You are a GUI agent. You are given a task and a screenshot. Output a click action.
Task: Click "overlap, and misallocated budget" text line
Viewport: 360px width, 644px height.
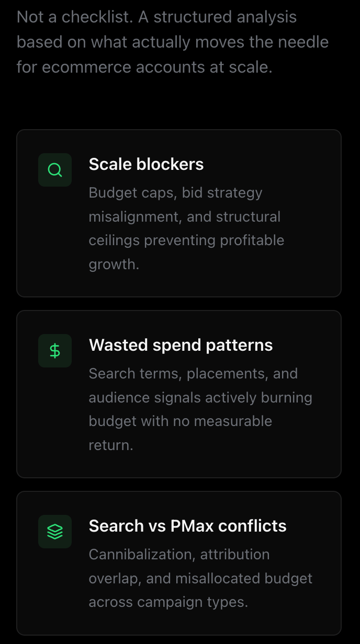coord(200,579)
